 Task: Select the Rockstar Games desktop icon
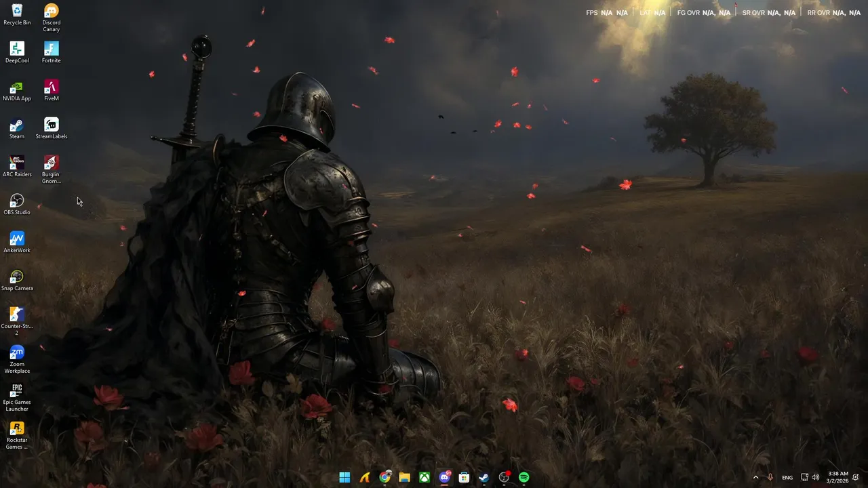(17, 435)
